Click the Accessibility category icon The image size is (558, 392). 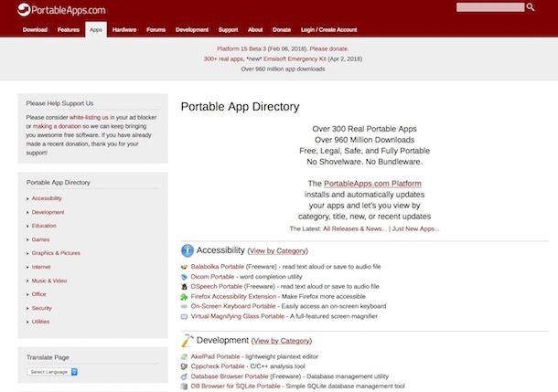point(188,250)
